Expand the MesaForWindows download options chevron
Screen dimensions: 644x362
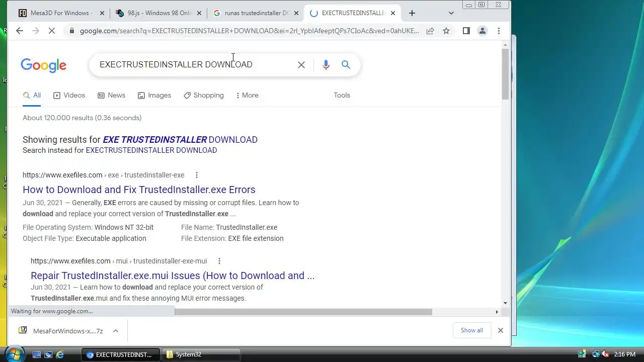116,331
